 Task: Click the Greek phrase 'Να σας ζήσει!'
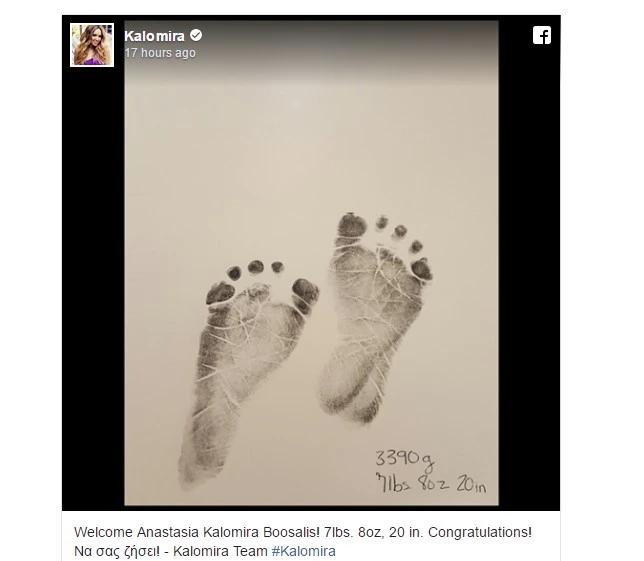pos(117,551)
